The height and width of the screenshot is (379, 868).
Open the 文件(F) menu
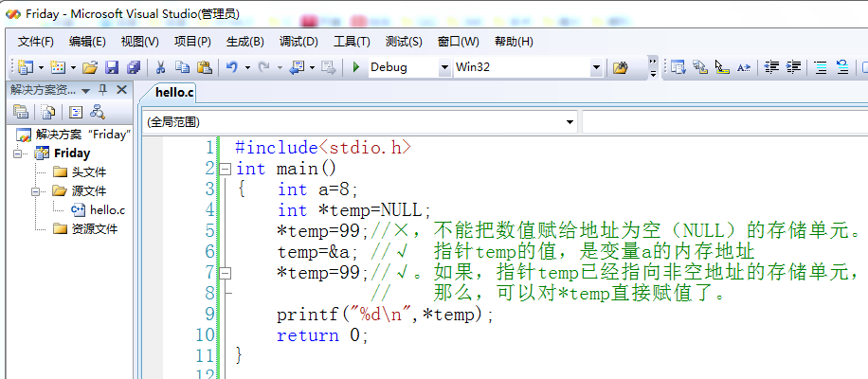tap(36, 42)
